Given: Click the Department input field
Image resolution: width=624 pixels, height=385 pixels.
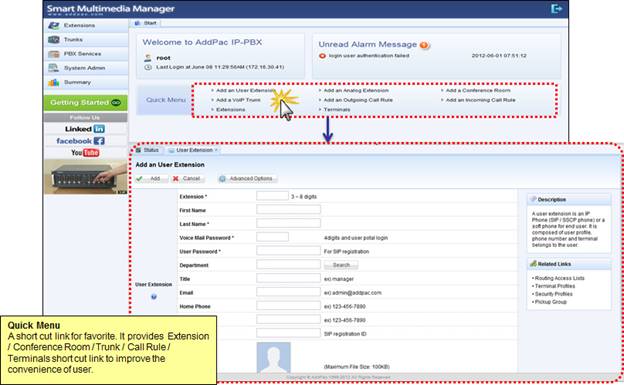Looking at the screenshot, I should coord(288,264).
